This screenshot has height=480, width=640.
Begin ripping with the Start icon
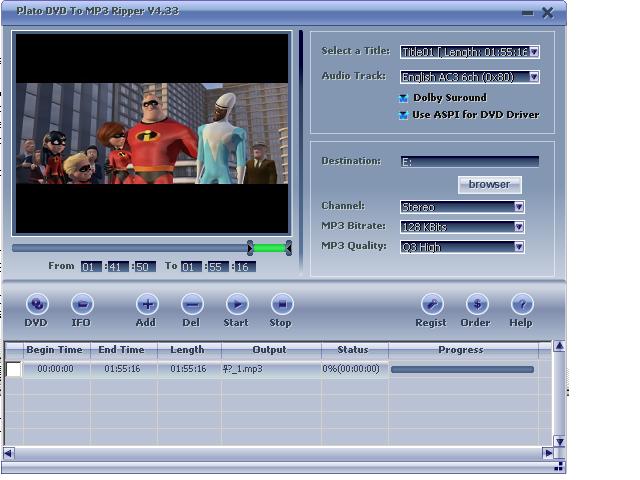237,304
